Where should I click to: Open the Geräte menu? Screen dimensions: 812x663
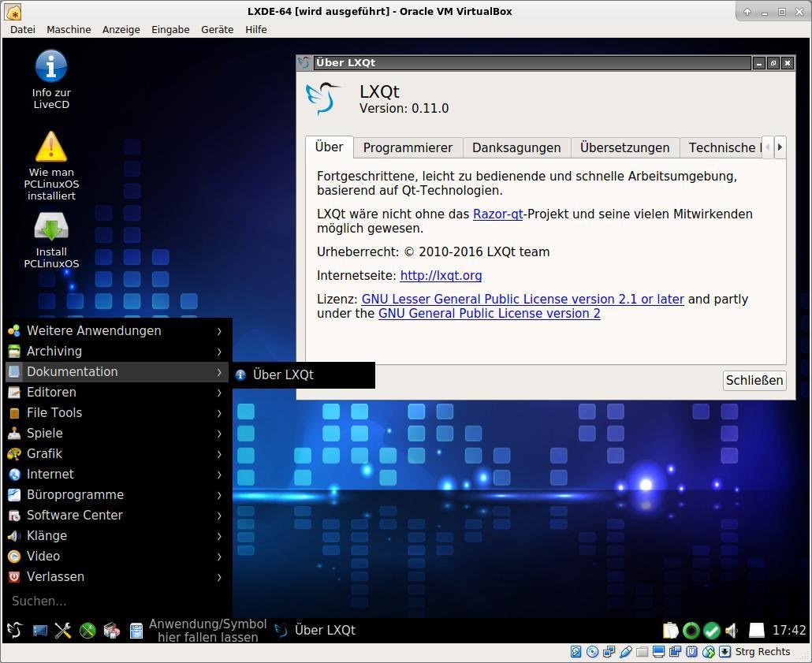click(x=217, y=29)
